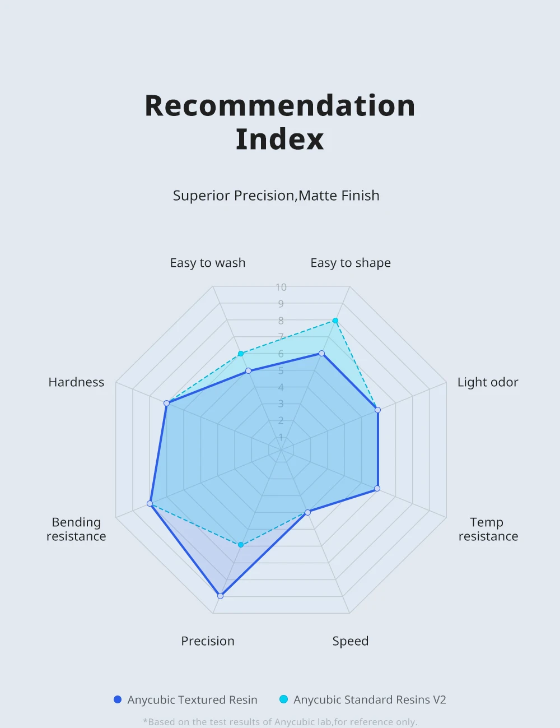This screenshot has width=560, height=728.
Task: Click the Standard Resins Easy to shape data point
Action: pos(335,321)
